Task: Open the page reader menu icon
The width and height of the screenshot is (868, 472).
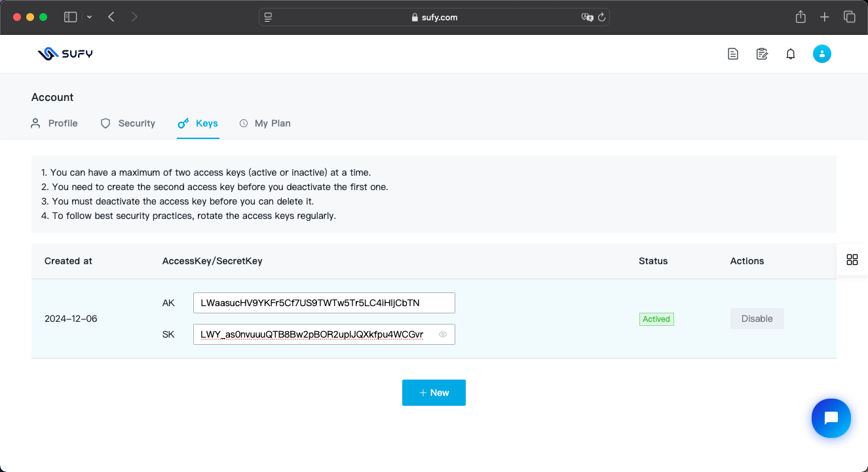Action: pyautogui.click(x=268, y=17)
